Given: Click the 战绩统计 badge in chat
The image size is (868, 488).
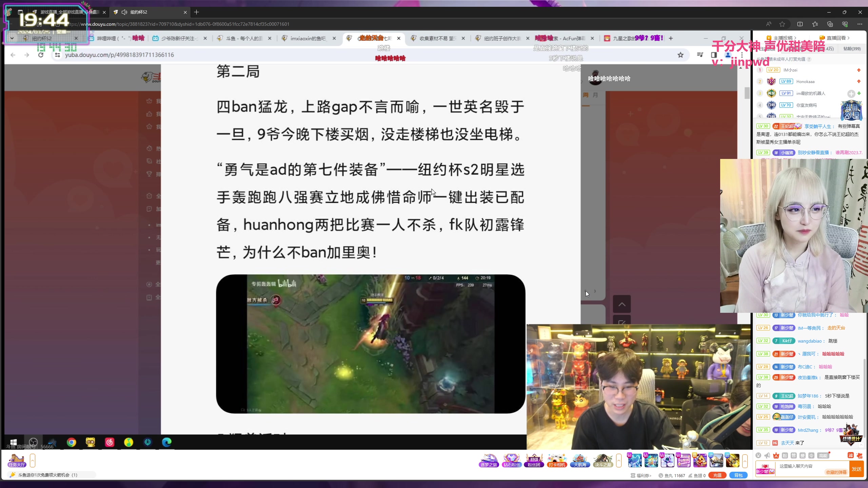Looking at the screenshot, I should click(x=851, y=434).
